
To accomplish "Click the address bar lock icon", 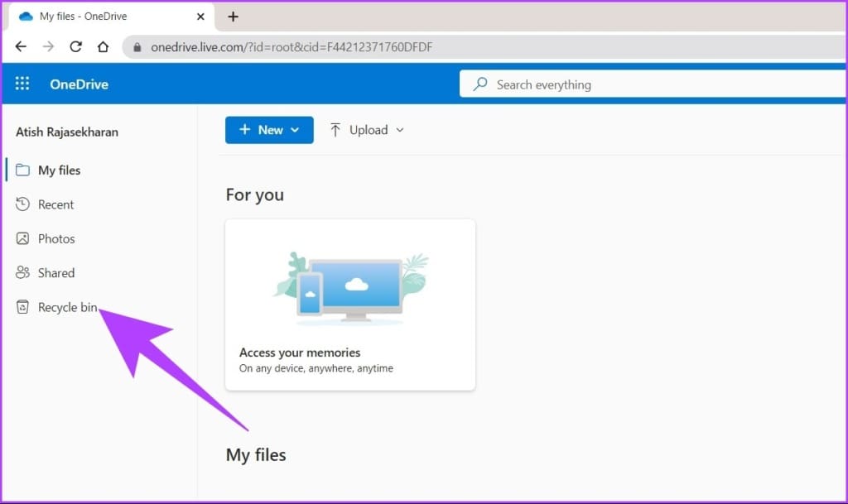I will click(x=137, y=47).
